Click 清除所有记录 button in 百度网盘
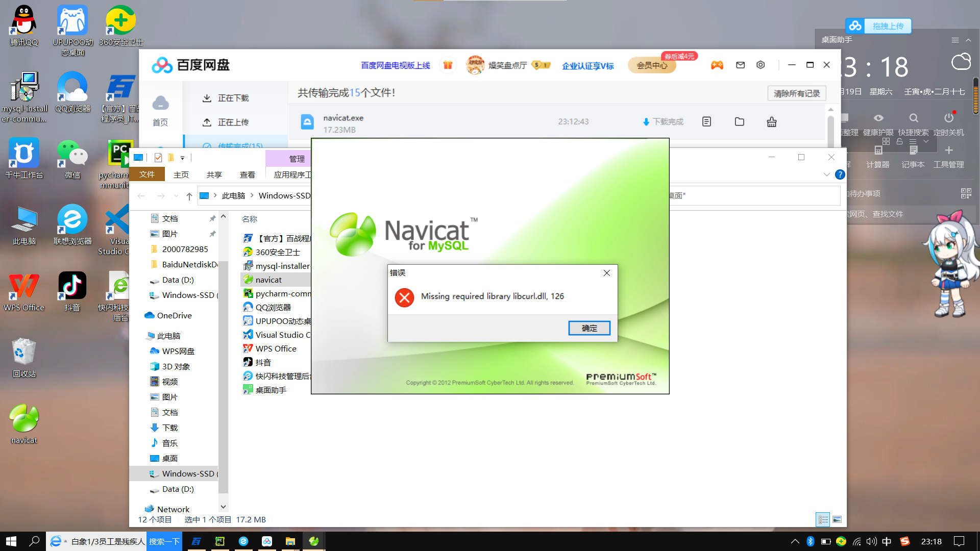 pyautogui.click(x=796, y=93)
